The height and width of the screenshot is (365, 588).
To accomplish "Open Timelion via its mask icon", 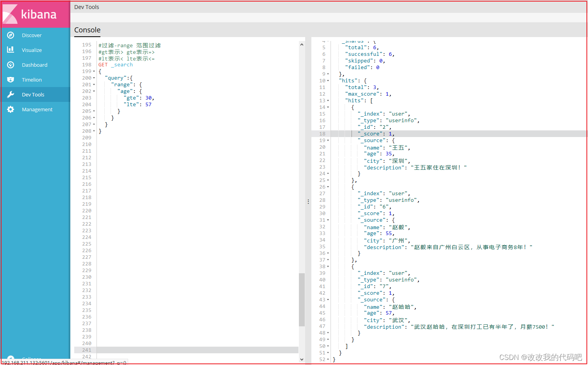I will pyautogui.click(x=11, y=80).
